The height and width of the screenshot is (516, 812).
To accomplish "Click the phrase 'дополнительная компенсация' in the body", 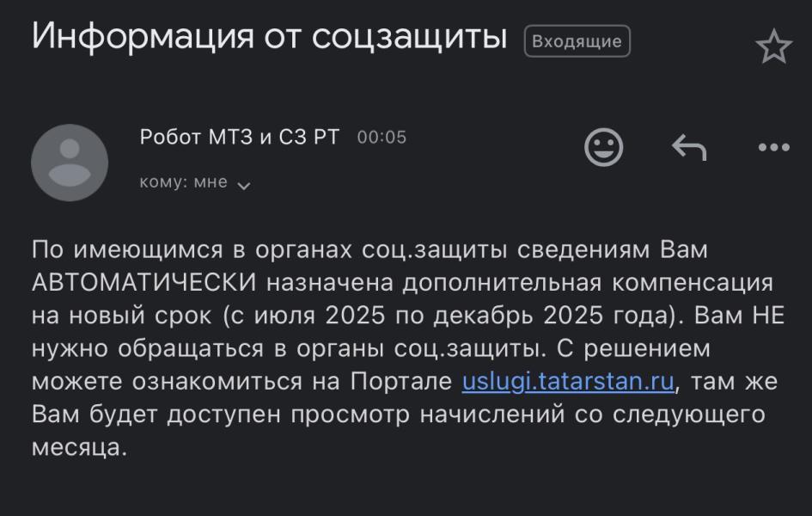I will [588, 283].
